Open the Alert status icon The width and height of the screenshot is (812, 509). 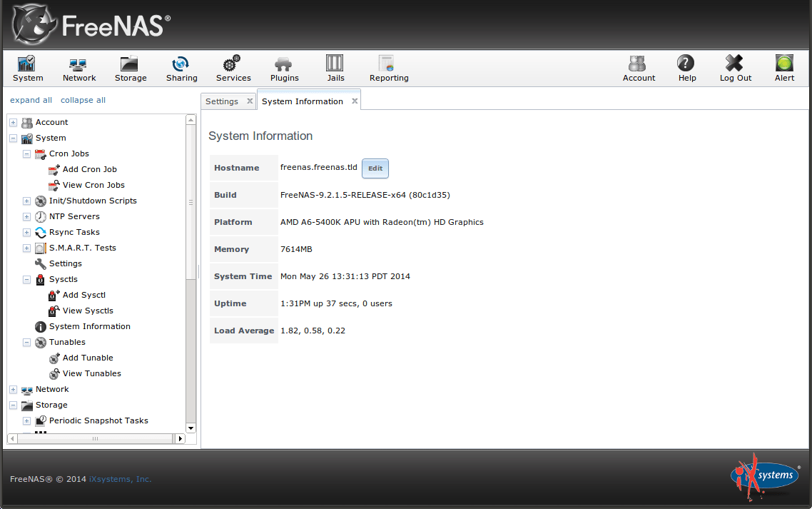pyautogui.click(x=783, y=68)
